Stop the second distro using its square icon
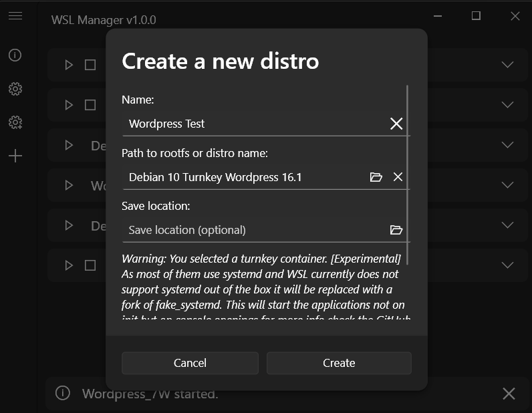The width and height of the screenshot is (532, 413). click(x=90, y=105)
